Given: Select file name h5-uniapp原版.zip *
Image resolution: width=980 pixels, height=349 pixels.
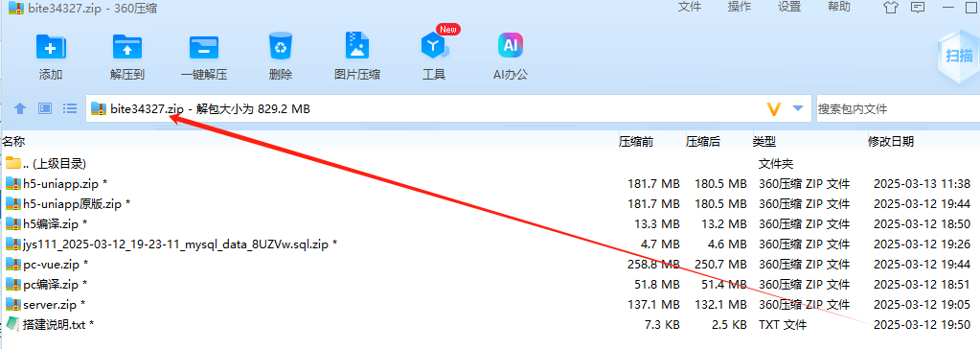Looking at the screenshot, I should (x=77, y=204).
